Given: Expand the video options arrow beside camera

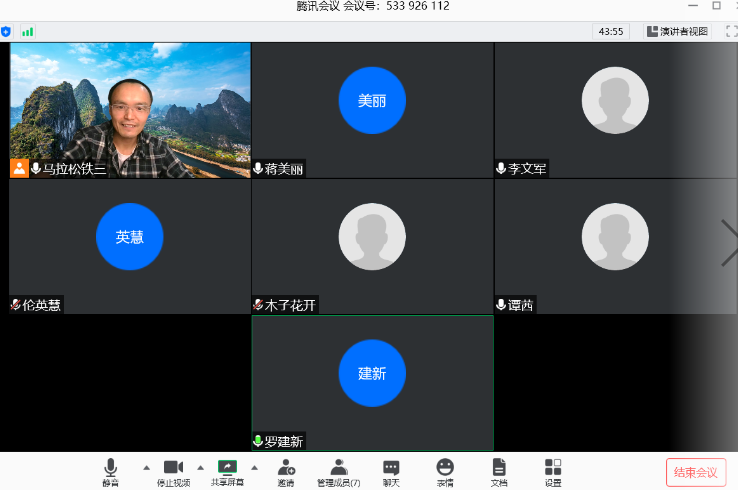Looking at the screenshot, I should tap(200, 467).
